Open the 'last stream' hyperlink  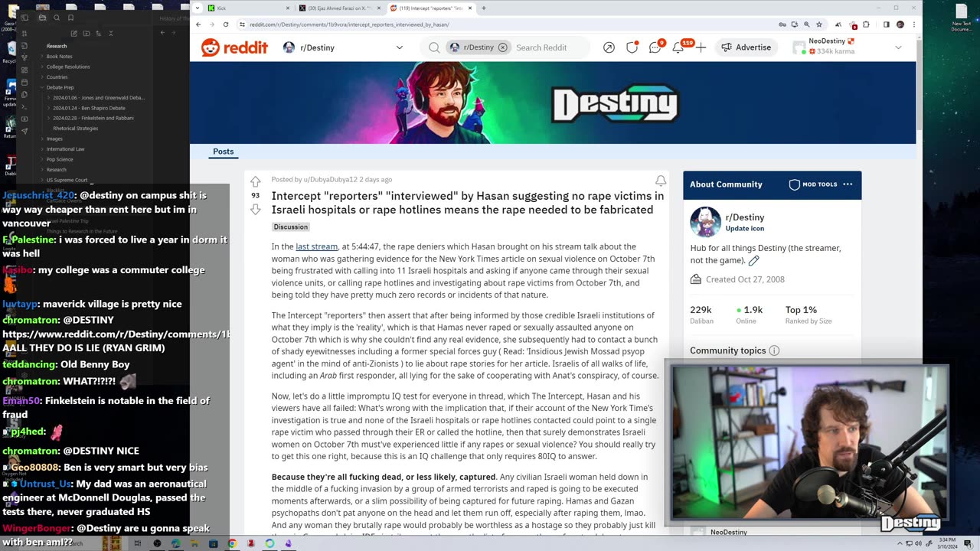point(316,246)
